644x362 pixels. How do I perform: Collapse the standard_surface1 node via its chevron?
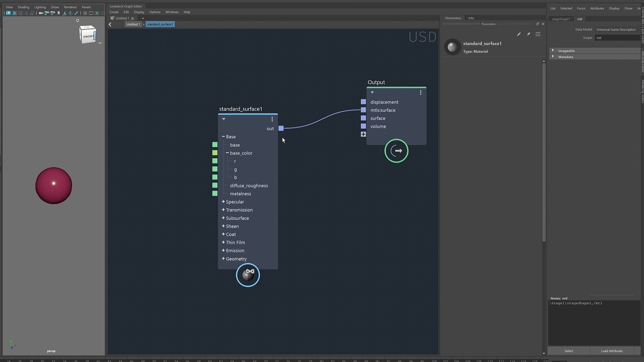[224, 119]
